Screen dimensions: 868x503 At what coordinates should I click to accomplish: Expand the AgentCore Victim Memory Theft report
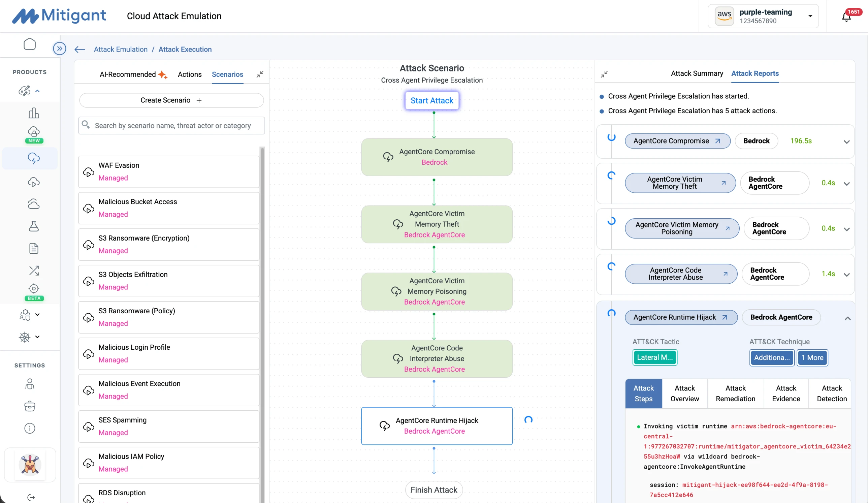click(x=847, y=184)
